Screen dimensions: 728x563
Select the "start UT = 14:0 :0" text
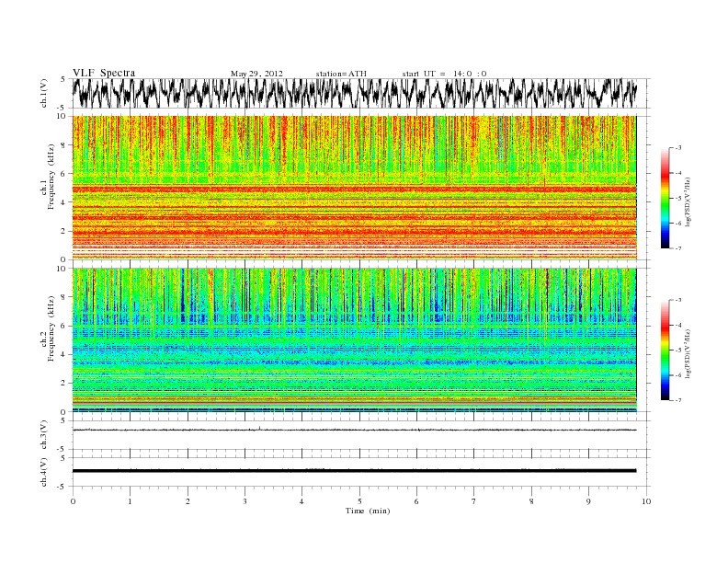(x=444, y=74)
